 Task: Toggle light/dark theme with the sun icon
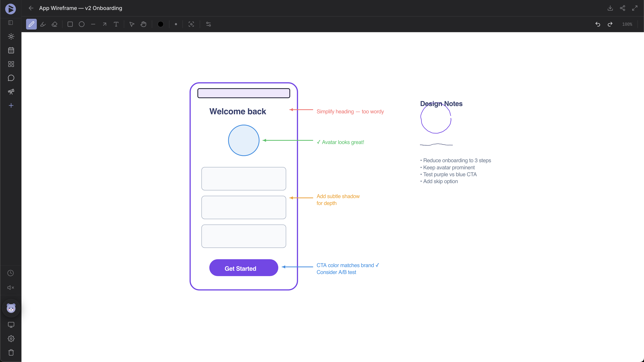click(x=11, y=36)
